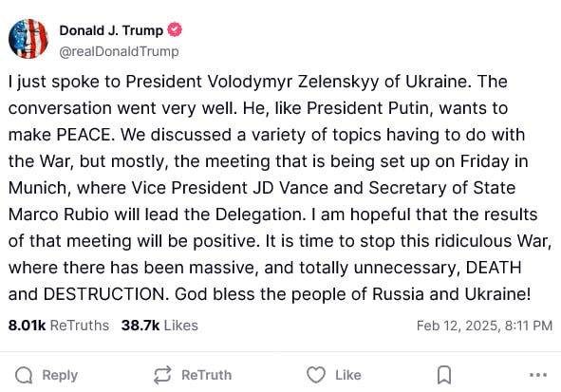The image size is (561, 392).
Task: Select the "ReTruth" text label
Action: [207, 375]
